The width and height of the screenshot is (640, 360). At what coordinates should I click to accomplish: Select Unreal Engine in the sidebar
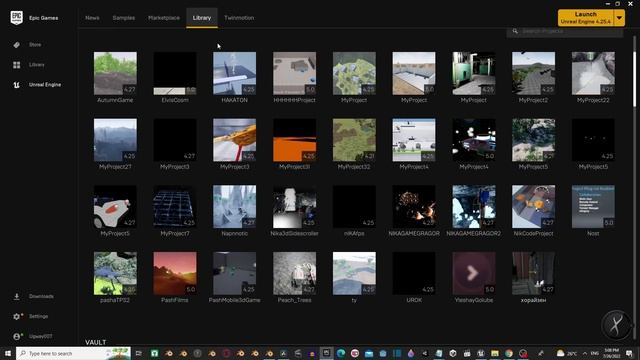44,85
